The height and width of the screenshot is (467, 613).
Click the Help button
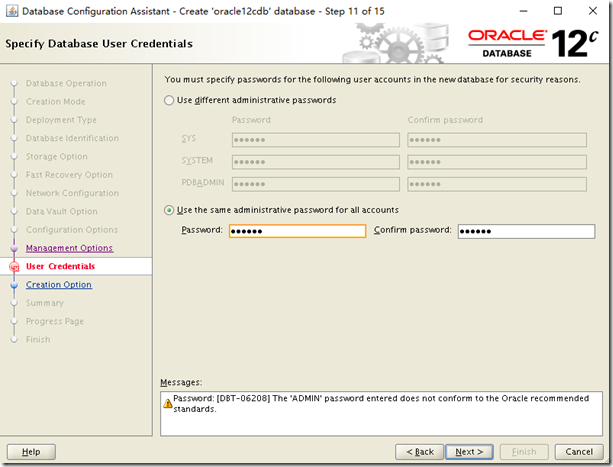pos(31,452)
